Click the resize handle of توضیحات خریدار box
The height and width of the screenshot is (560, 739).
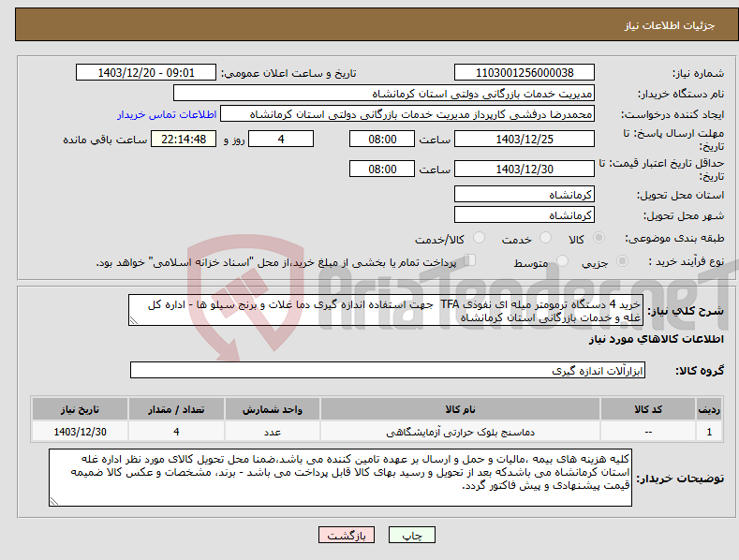[x=54, y=501]
